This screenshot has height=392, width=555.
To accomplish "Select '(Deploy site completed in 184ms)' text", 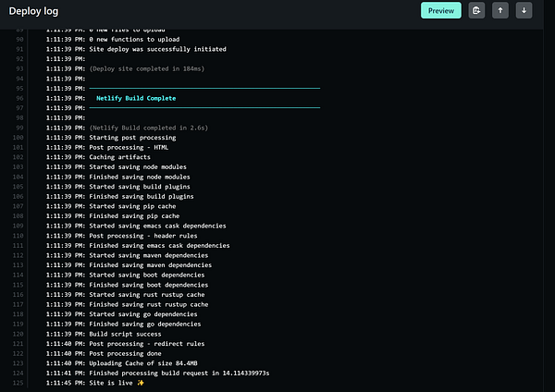I will coord(147,69).
